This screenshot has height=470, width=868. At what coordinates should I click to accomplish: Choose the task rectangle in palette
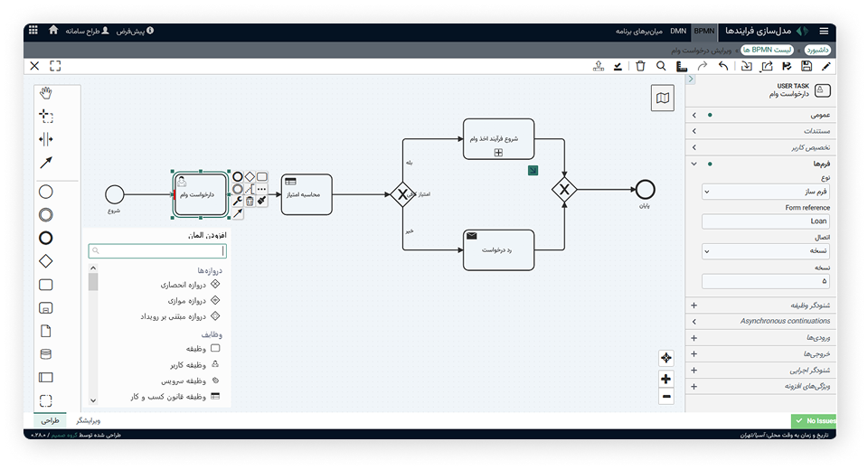point(46,285)
